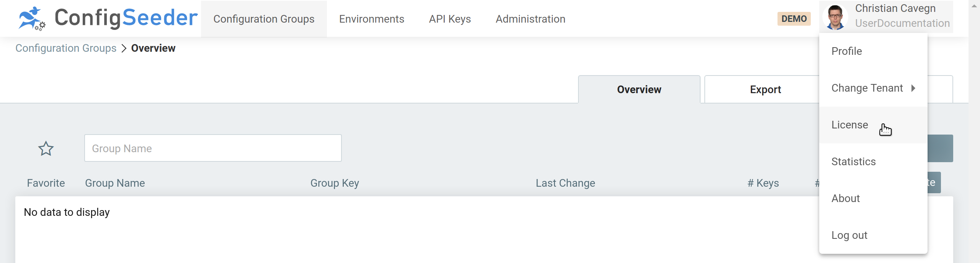
Task: Open the Configuration Groups navigation item
Action: click(264, 19)
